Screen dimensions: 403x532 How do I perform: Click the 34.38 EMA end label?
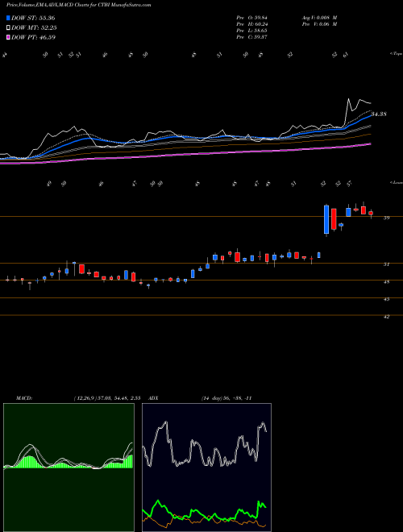379,114
